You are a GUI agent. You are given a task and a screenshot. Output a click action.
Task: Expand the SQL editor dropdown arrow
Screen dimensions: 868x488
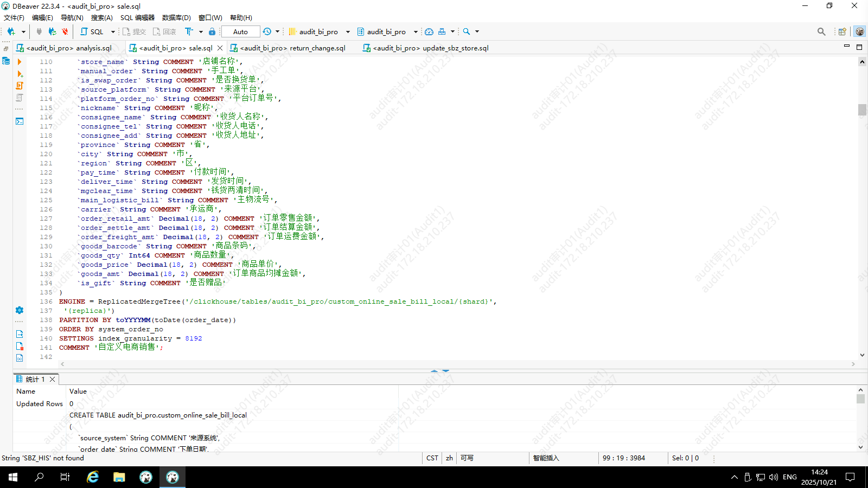[x=113, y=31]
